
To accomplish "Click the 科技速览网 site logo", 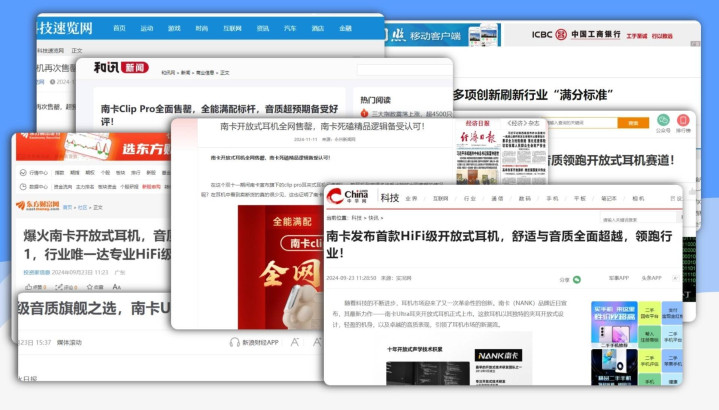I will point(65,28).
